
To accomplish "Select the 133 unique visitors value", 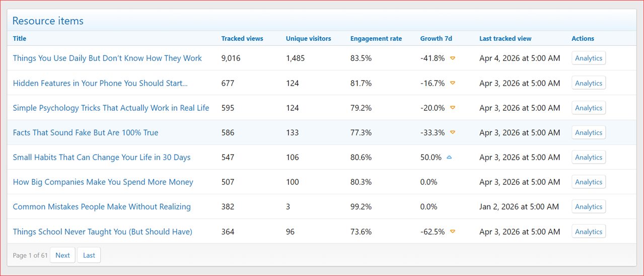I will pos(292,132).
